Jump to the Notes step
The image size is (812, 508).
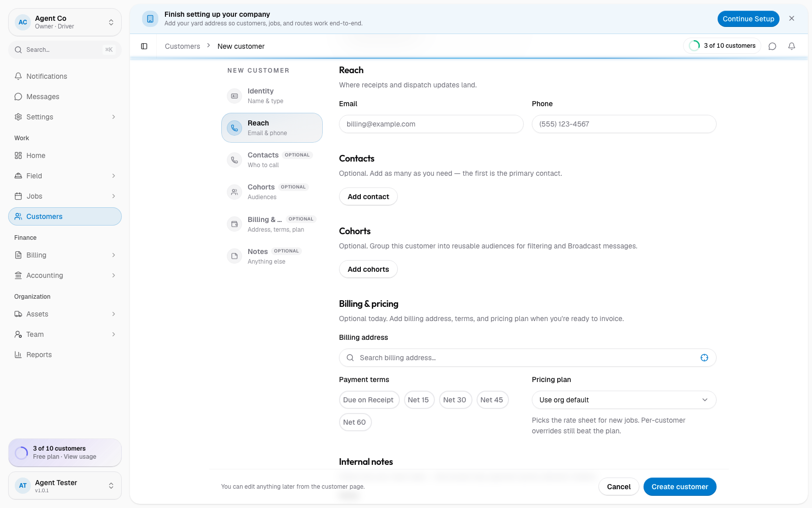(x=272, y=256)
